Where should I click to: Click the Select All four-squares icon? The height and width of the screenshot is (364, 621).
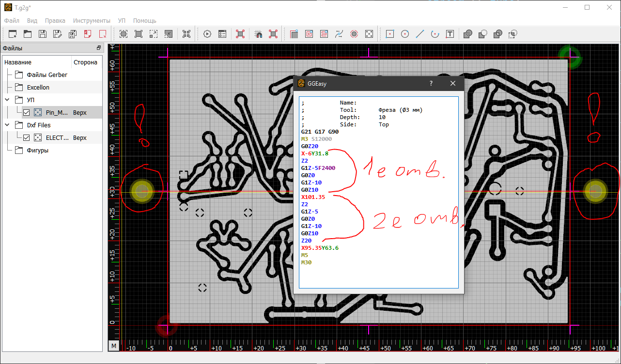point(186,34)
